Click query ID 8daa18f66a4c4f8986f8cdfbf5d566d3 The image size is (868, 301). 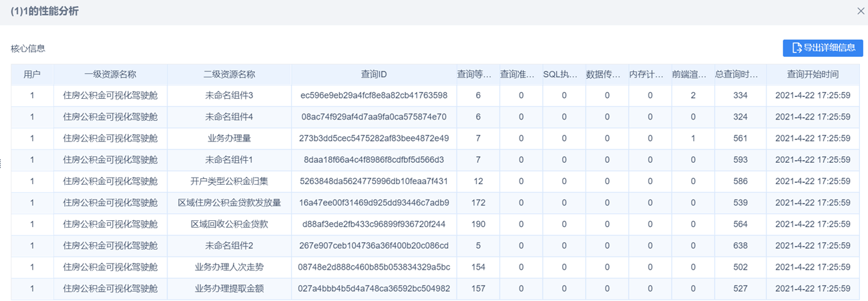tap(374, 160)
